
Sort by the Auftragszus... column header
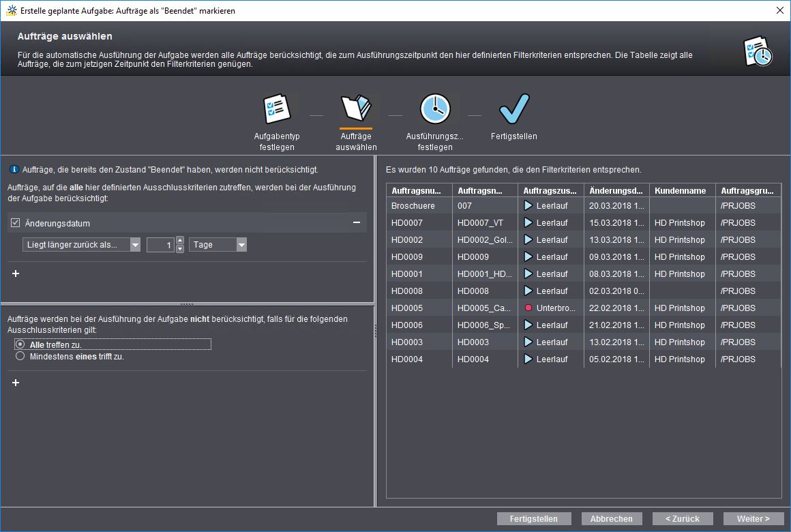551,190
